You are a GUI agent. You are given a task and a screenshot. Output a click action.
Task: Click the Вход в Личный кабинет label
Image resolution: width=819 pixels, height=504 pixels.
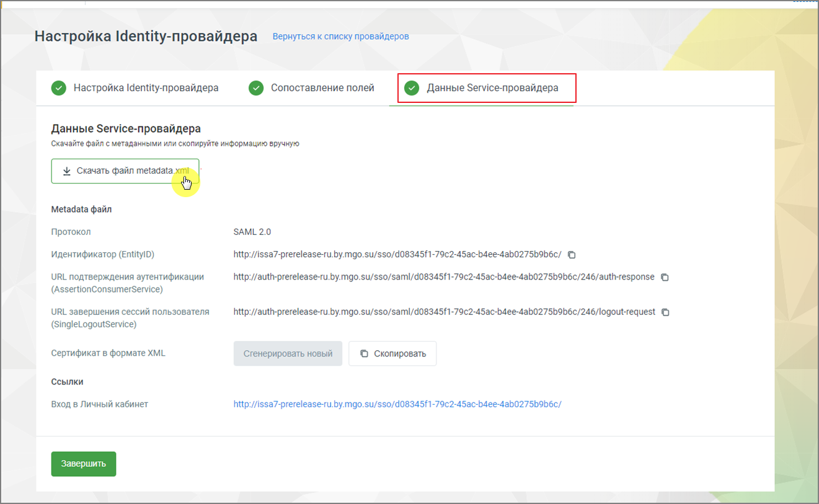pyautogui.click(x=100, y=404)
